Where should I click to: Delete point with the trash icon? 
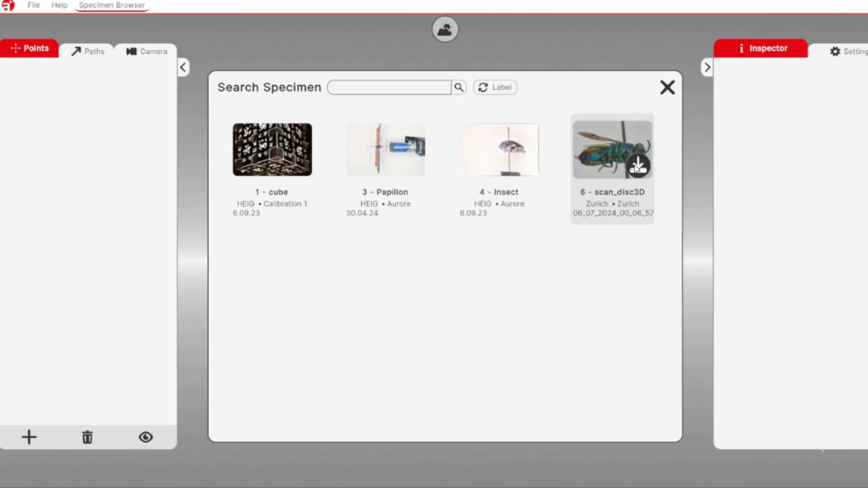[x=87, y=437]
